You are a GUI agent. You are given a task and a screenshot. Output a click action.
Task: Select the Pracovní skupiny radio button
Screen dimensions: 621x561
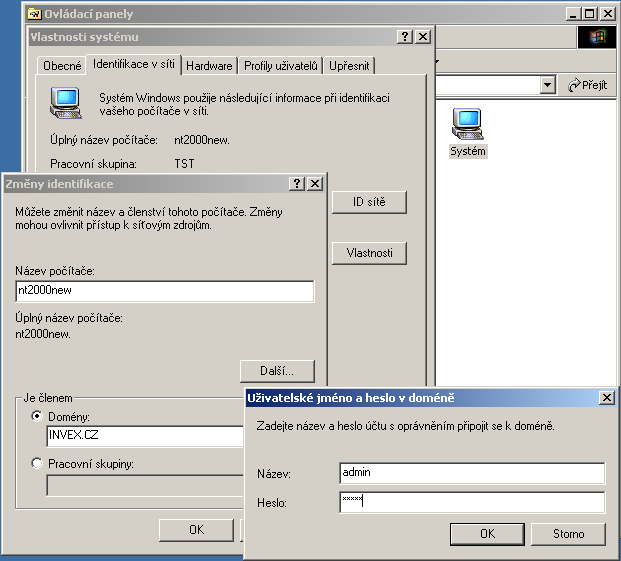click(x=37, y=463)
